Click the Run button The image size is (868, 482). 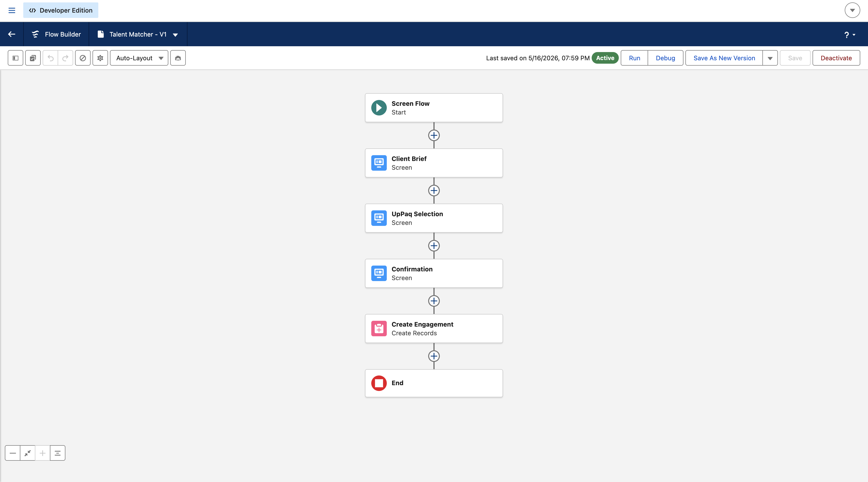[634, 58]
